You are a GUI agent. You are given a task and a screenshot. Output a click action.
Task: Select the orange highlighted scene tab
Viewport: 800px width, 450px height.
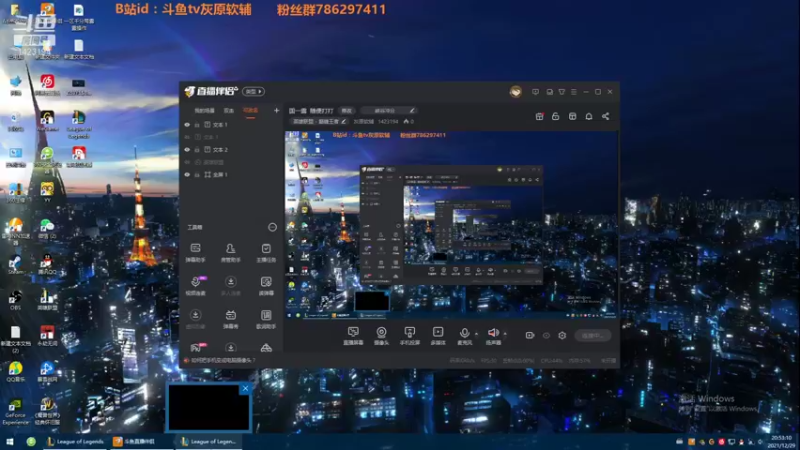[x=250, y=111]
